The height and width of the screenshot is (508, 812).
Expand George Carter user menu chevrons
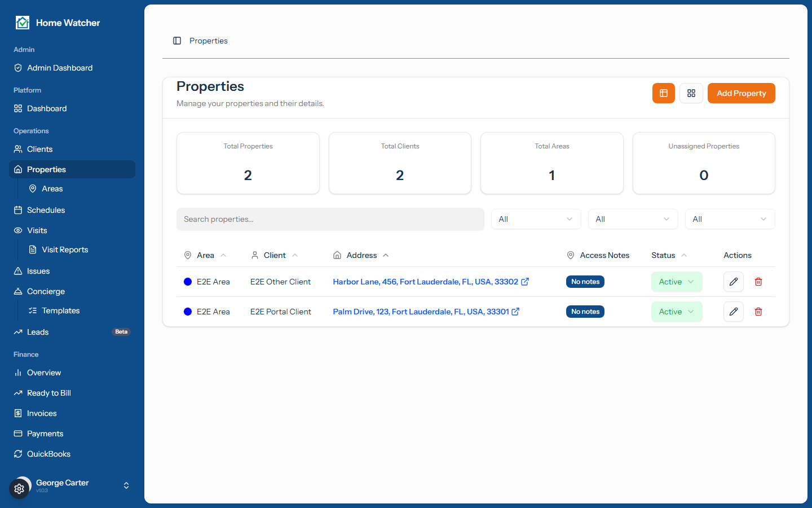click(x=126, y=485)
